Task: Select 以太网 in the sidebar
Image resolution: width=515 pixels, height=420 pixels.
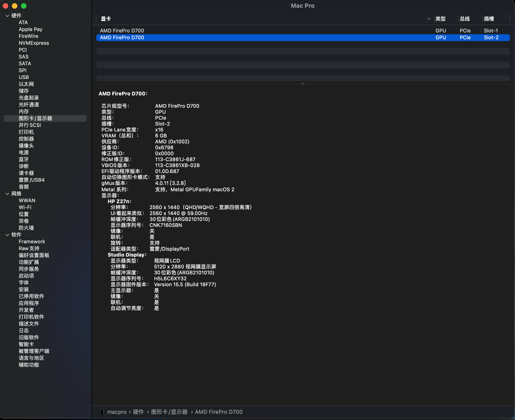Action: (x=26, y=84)
